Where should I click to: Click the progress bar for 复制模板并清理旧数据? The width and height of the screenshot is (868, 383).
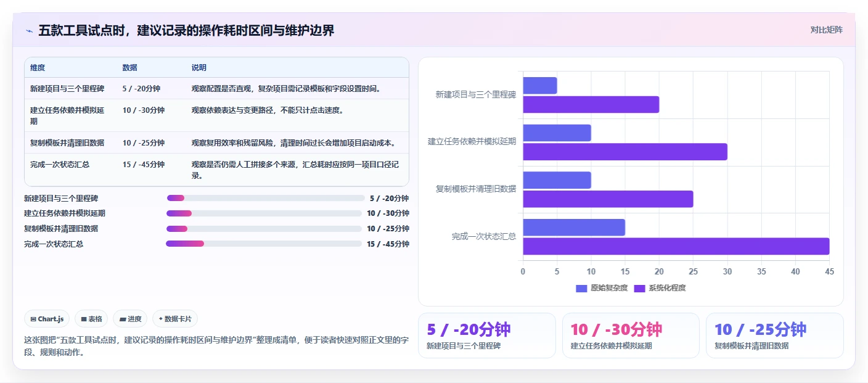pos(264,229)
